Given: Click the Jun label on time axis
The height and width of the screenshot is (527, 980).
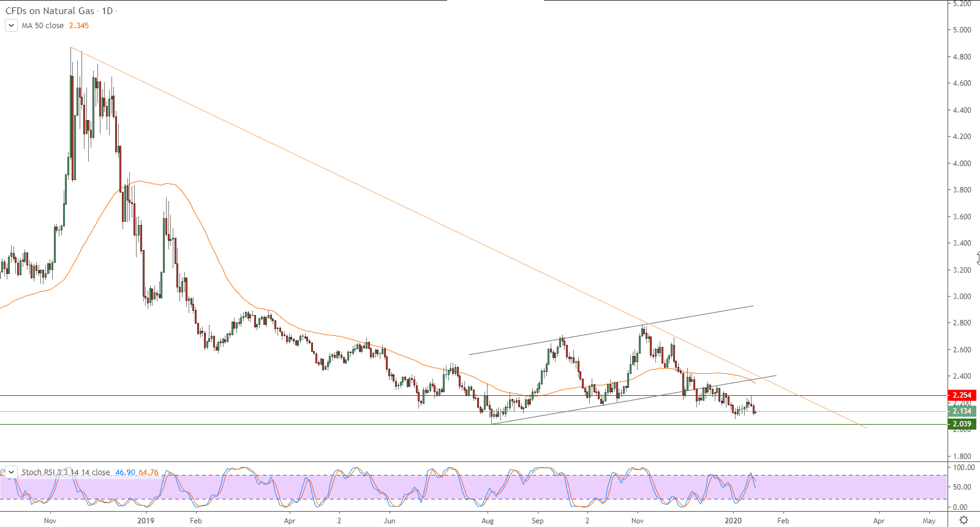Looking at the screenshot, I should pyautogui.click(x=390, y=521).
